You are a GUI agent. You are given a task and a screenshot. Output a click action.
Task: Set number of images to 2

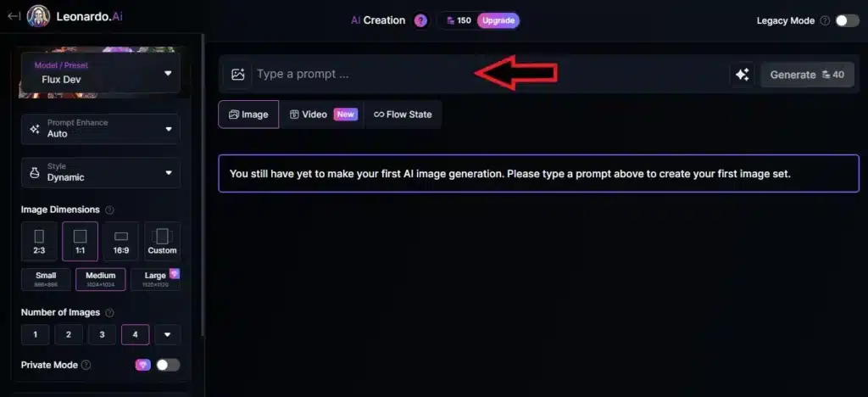(x=69, y=334)
